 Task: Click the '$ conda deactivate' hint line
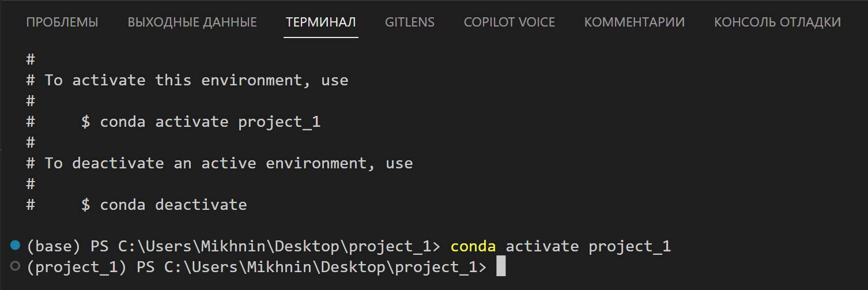(164, 205)
